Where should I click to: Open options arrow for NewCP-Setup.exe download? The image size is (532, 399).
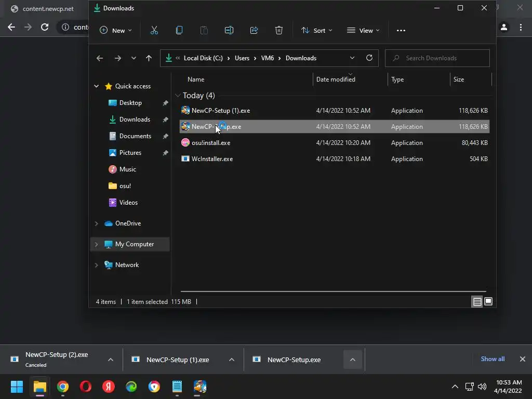tap(353, 360)
